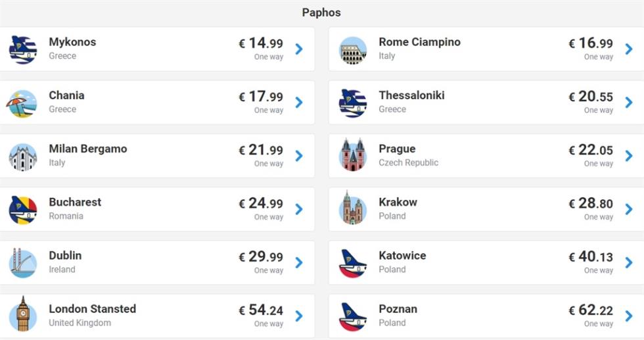
Task: Click the Rome Ciampino Colosseum icon
Action: click(353, 50)
